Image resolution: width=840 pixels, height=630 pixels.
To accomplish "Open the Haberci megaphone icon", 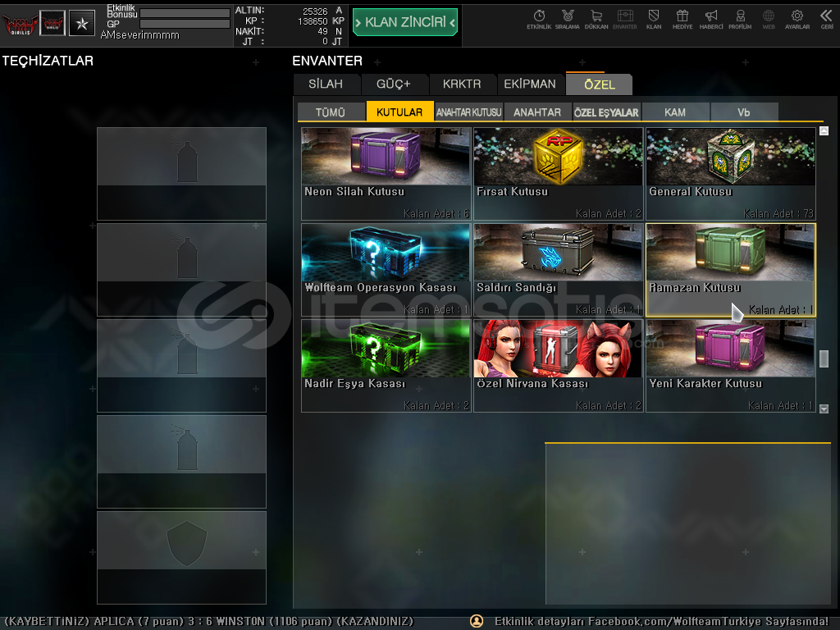I will click(x=711, y=20).
